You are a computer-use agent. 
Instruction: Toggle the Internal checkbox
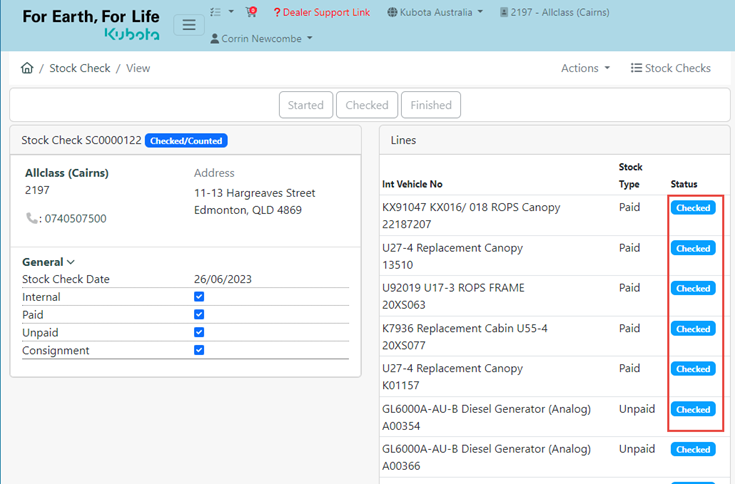[199, 297]
